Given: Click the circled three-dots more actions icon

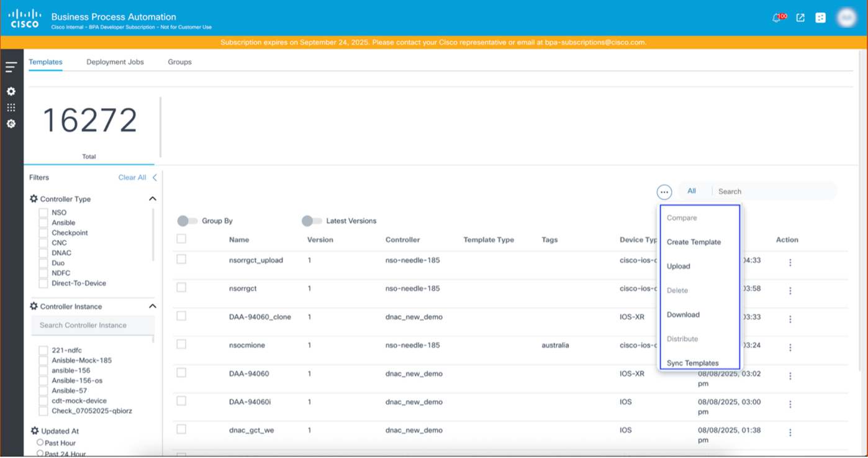Looking at the screenshot, I should tap(664, 192).
